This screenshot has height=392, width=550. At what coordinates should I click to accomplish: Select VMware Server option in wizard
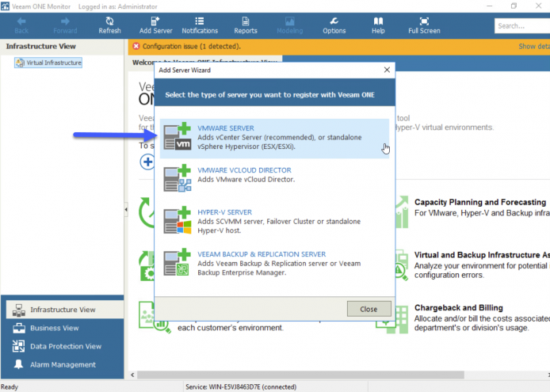tap(275, 139)
